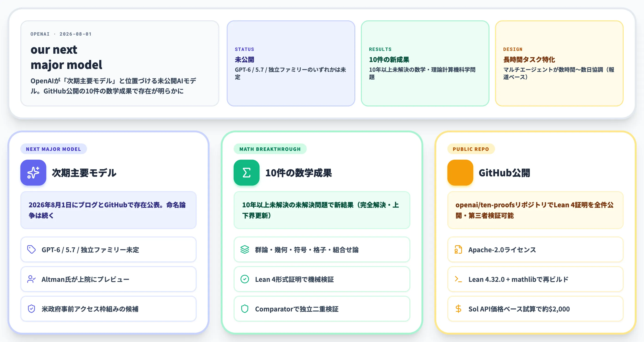644x342 pixels.
Task: Click the 'OPENAI · 2026-08-01' label
Action: (61, 34)
